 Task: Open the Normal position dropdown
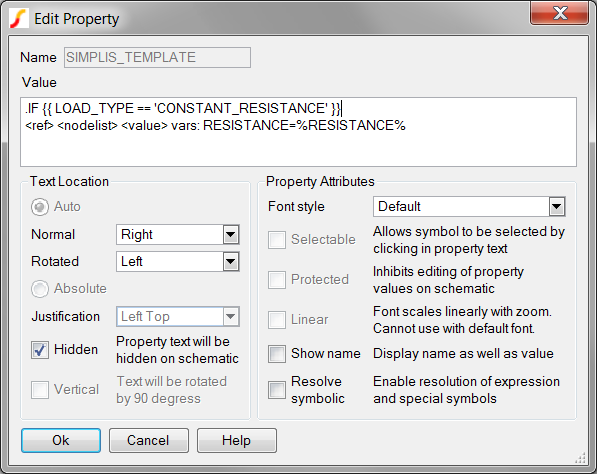[178, 235]
